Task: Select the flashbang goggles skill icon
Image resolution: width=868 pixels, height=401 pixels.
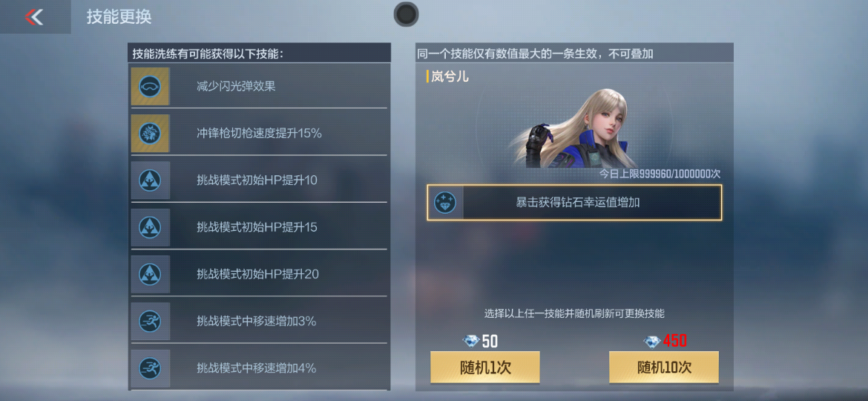Action: click(150, 86)
